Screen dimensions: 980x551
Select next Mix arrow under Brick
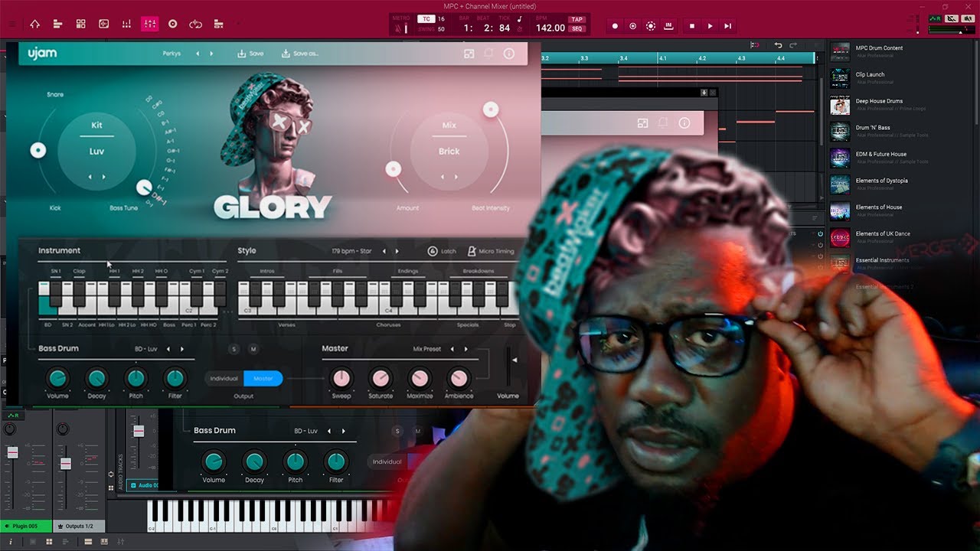pos(456,175)
